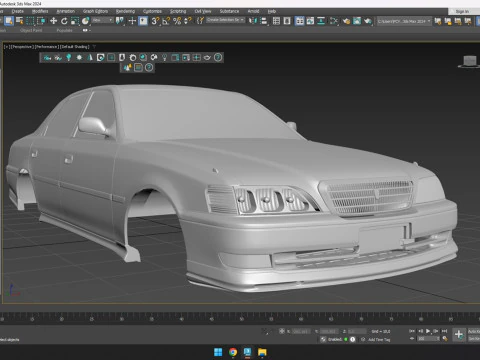Open the reference coordinate system dropdown
Image resolution: width=480 pixels, height=360 pixels.
click(103, 20)
